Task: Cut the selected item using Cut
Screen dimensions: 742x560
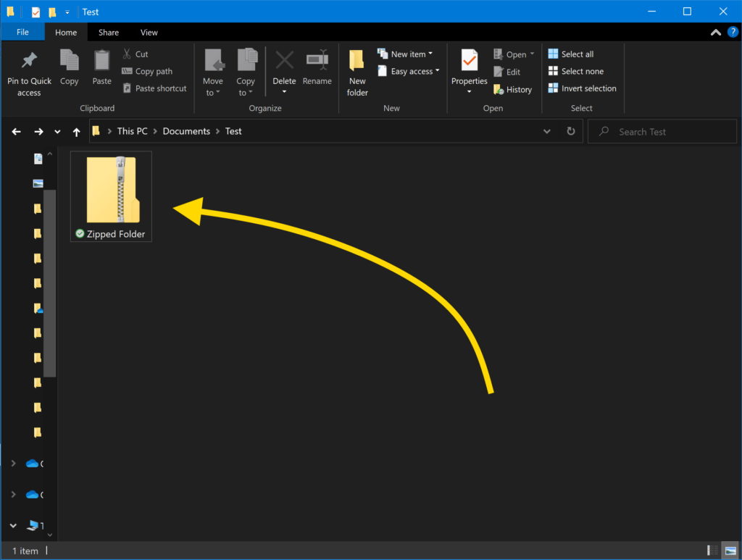Action: [136, 54]
